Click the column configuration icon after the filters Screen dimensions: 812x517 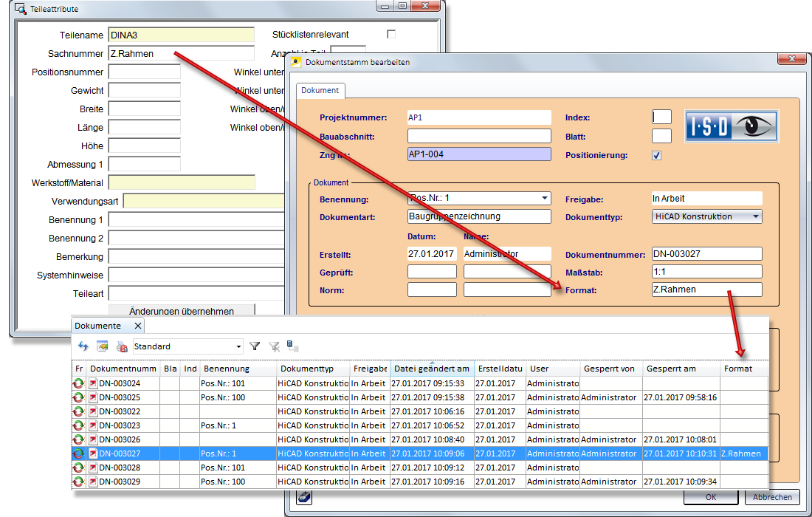[293, 345]
